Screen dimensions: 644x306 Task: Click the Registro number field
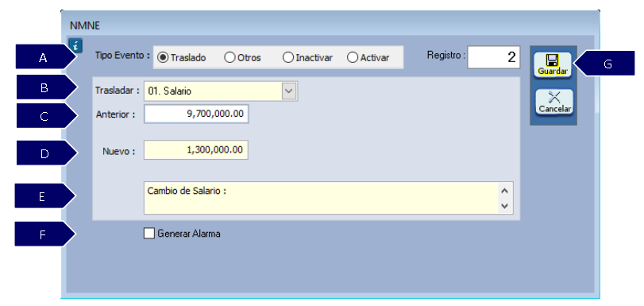(x=494, y=56)
